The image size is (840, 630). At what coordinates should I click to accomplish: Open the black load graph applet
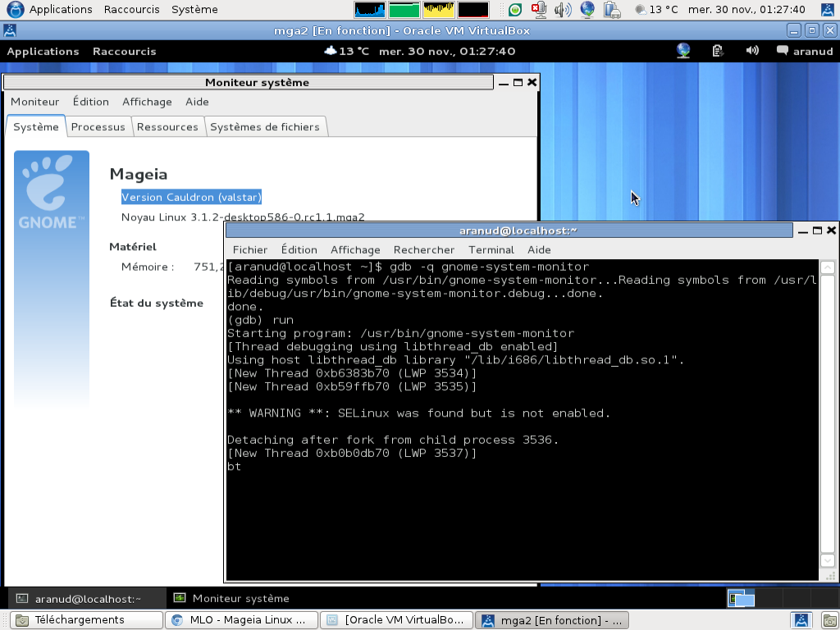pos(473,10)
